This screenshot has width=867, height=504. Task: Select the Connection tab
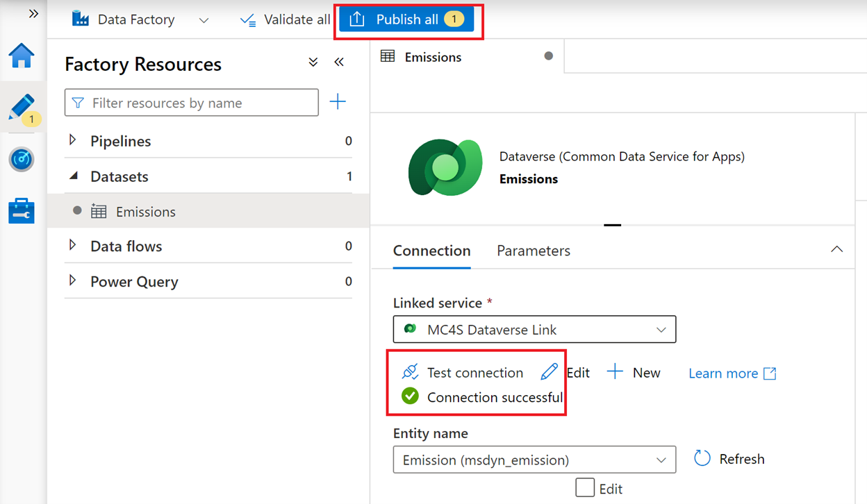coord(432,251)
